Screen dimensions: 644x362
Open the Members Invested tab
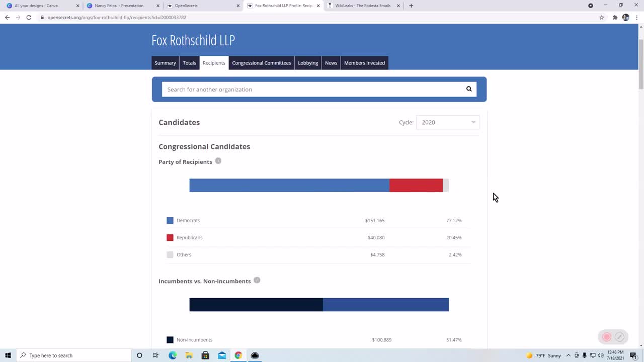pos(364,63)
